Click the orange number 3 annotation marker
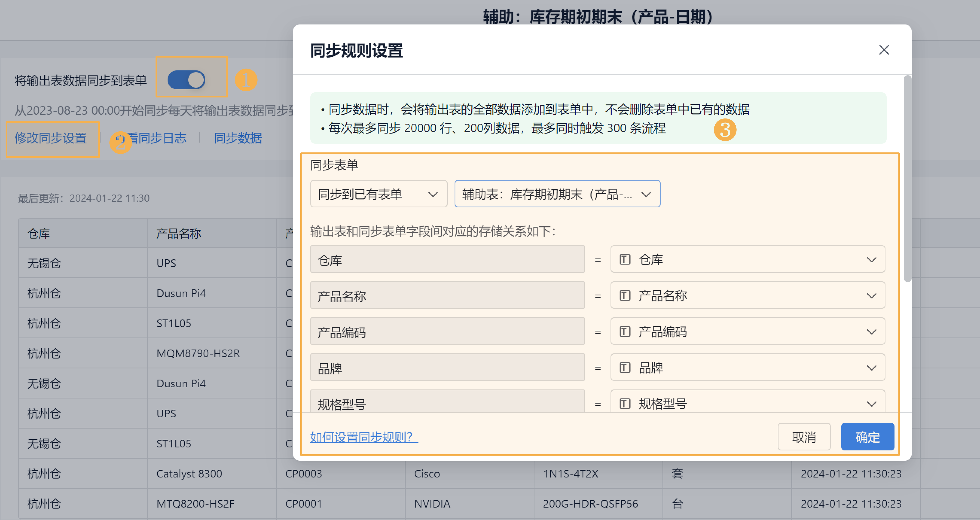 (725, 130)
